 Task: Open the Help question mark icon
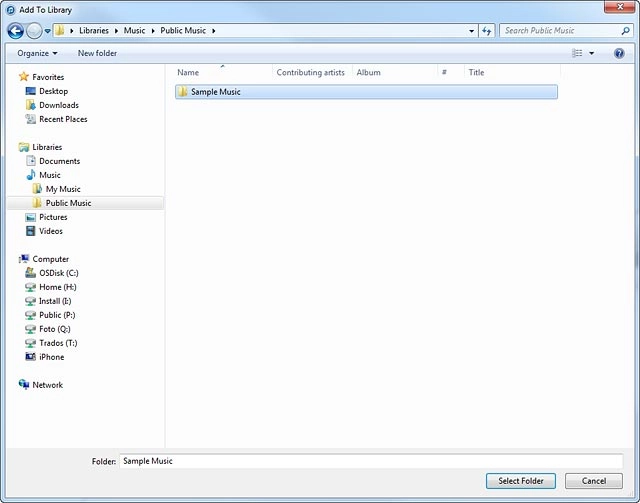619,53
